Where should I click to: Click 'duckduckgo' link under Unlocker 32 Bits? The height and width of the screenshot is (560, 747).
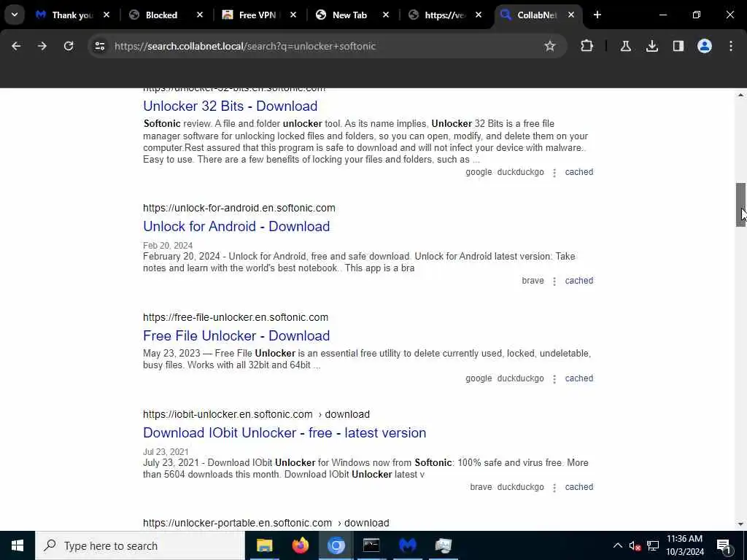coord(520,172)
